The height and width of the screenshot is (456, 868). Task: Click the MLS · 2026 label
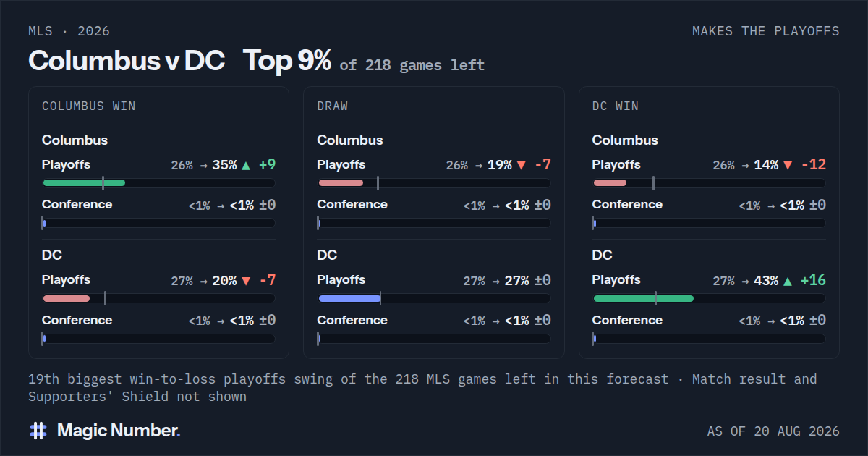coord(69,31)
